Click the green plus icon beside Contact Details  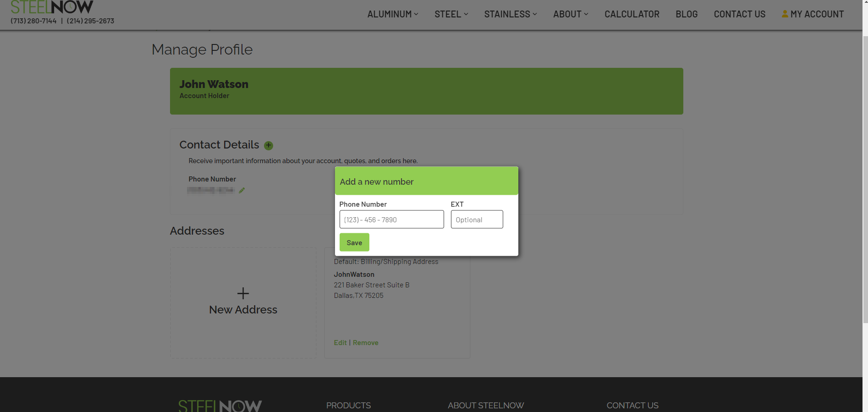point(269,146)
